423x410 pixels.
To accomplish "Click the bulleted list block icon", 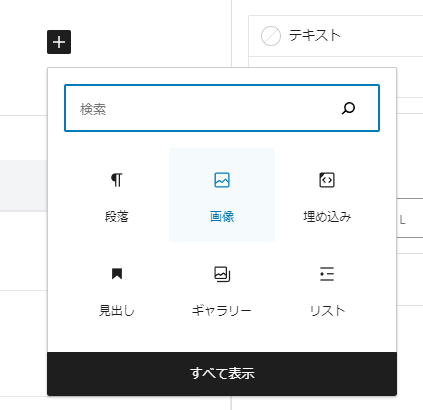I will click(x=327, y=274).
